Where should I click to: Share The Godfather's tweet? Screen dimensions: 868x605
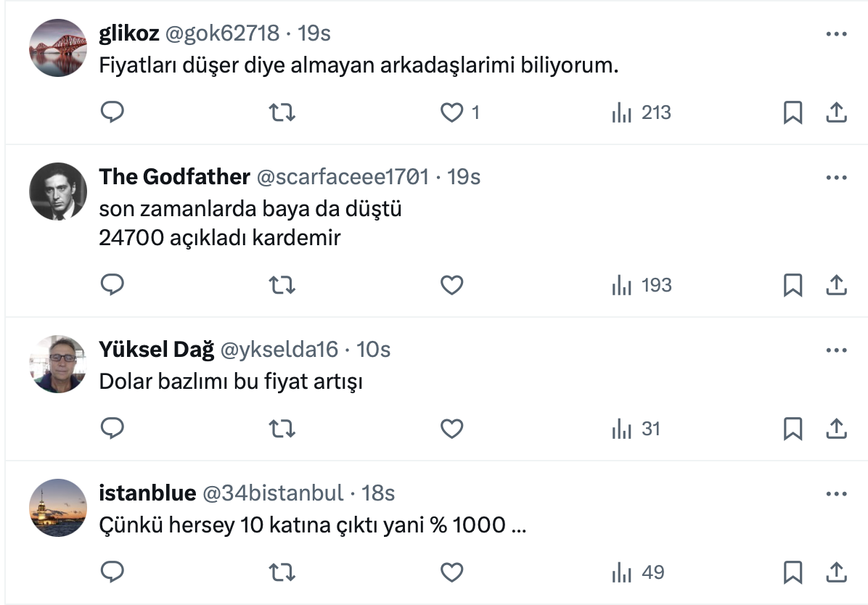[836, 285]
